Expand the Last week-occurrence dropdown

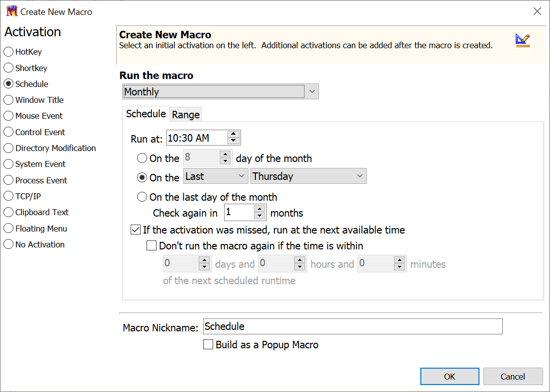(216, 176)
